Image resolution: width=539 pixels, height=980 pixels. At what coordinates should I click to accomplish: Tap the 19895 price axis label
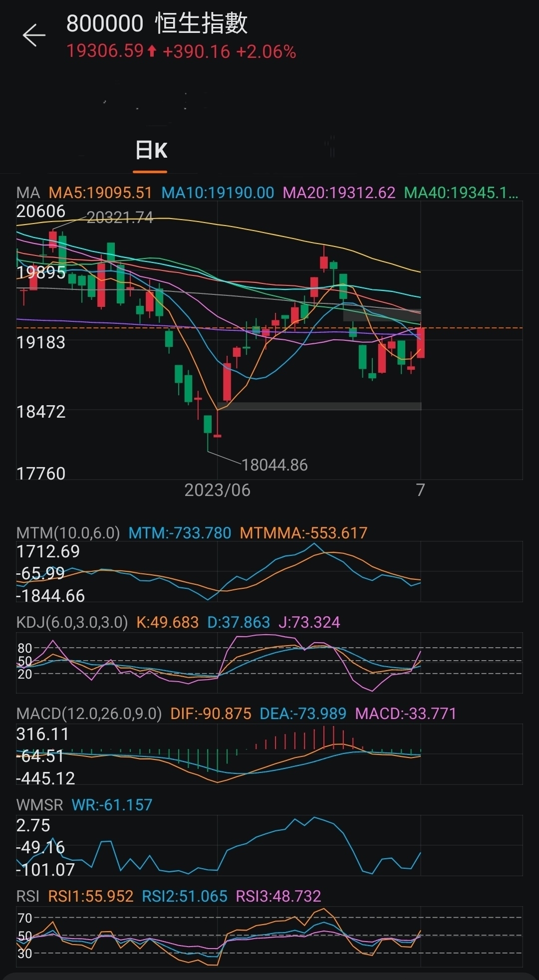click(x=41, y=272)
